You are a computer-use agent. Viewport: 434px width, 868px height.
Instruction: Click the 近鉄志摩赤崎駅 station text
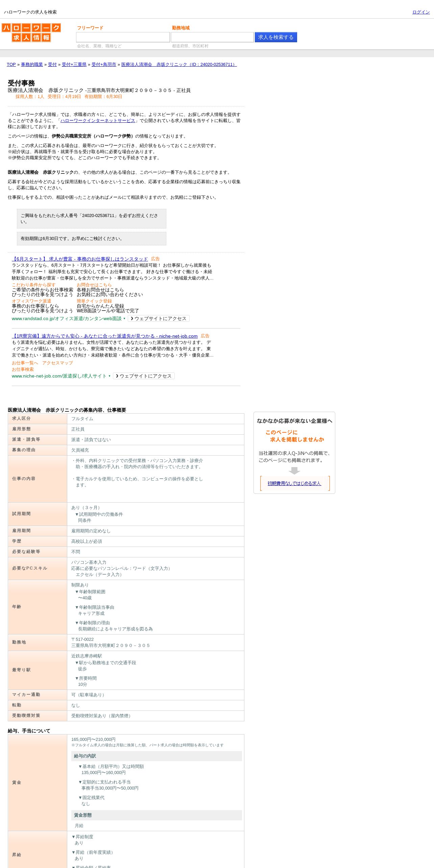[87, 656]
